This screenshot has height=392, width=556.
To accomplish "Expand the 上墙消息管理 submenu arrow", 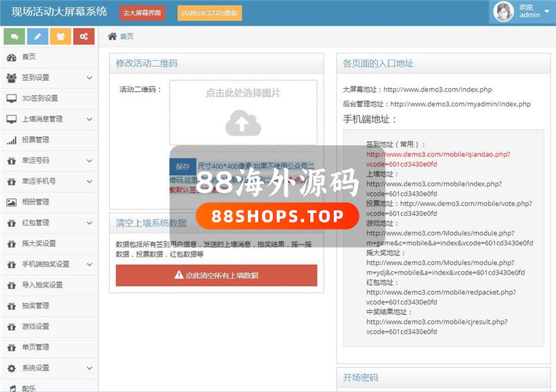I will click(x=90, y=120).
